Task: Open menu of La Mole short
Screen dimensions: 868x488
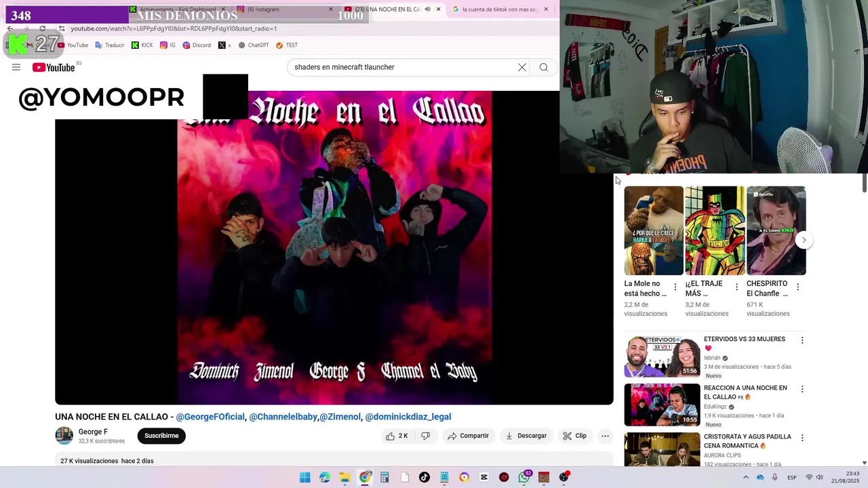Action: pos(675,287)
